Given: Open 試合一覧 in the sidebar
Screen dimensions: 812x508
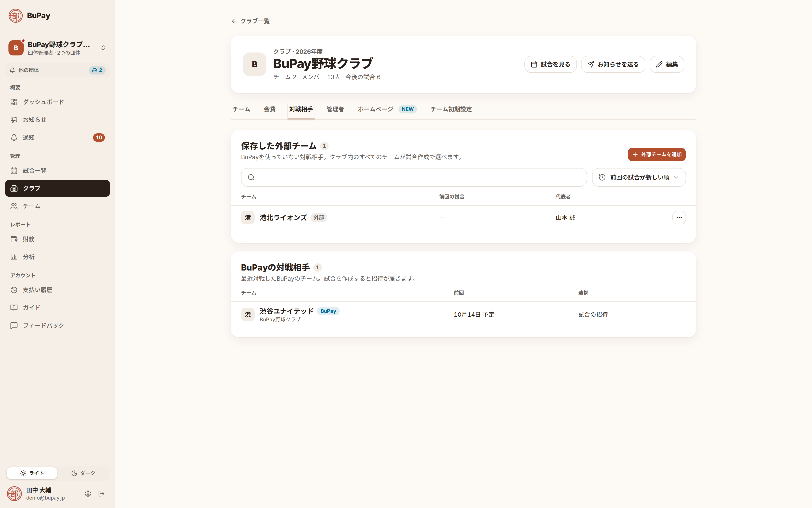Looking at the screenshot, I should (x=57, y=171).
